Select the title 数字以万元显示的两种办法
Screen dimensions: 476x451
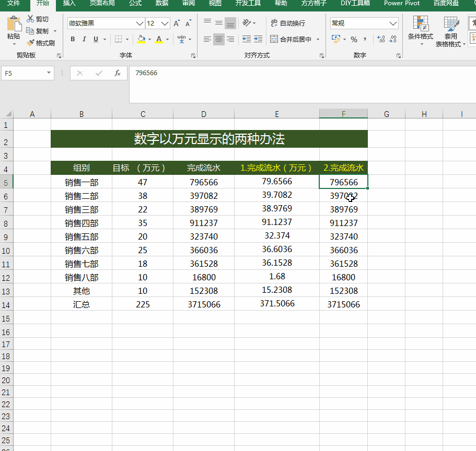click(209, 139)
